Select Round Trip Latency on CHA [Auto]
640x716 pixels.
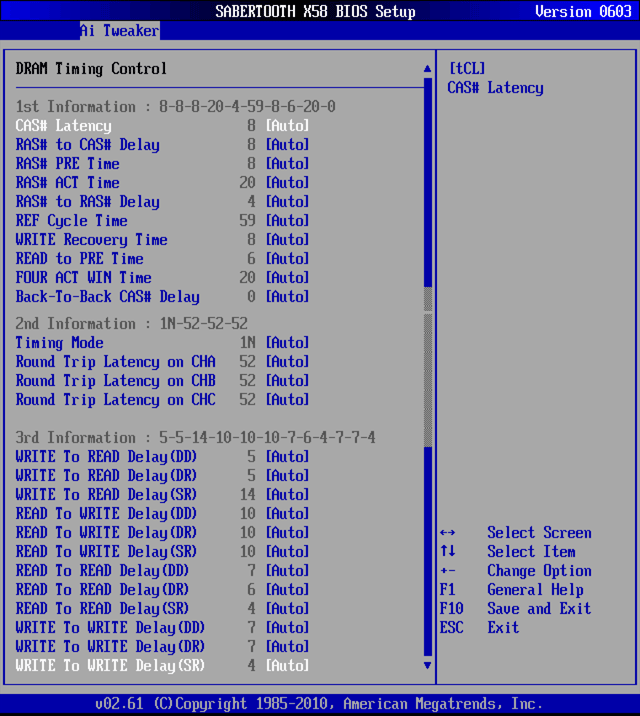[x=287, y=362]
